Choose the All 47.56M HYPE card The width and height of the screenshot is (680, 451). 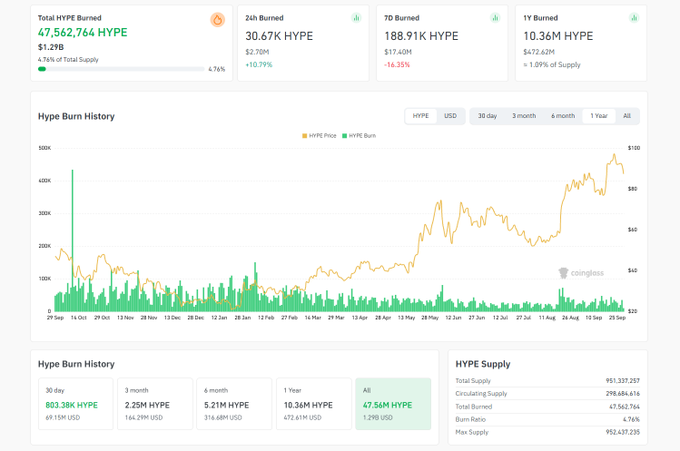coord(393,404)
